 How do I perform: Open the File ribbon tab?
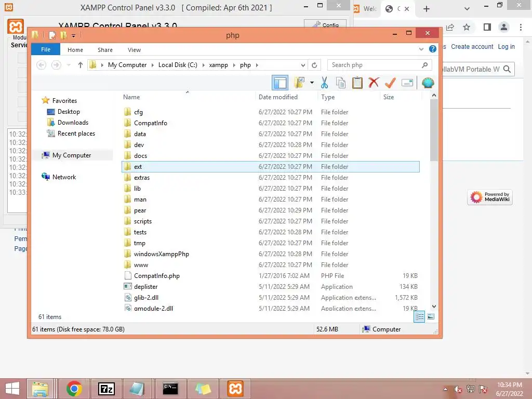(46, 49)
